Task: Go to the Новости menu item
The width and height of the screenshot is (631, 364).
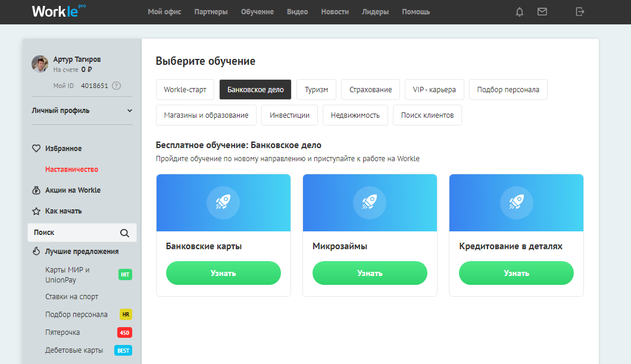Action: pyautogui.click(x=335, y=11)
